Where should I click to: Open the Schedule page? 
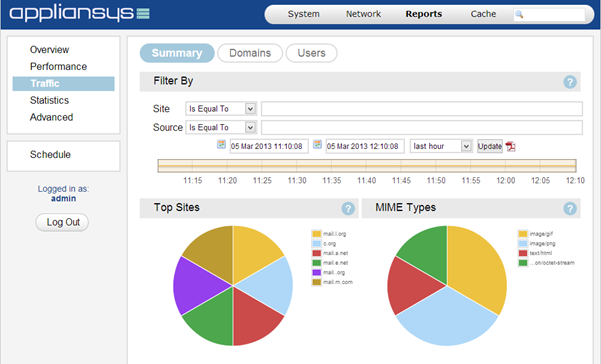[x=50, y=154]
